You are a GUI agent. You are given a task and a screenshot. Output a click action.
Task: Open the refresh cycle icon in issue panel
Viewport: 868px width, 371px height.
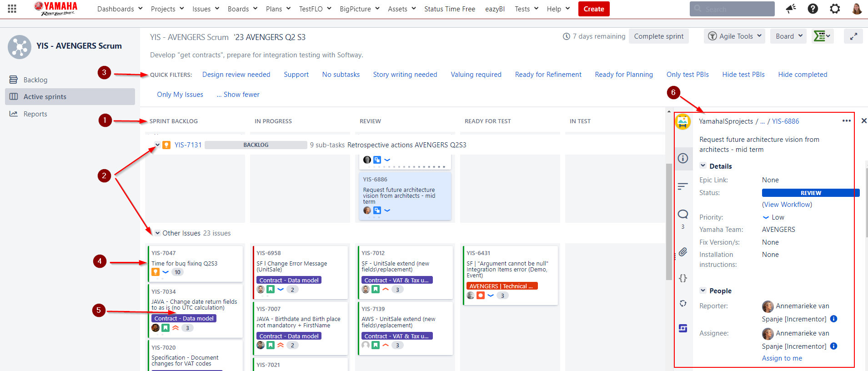[x=683, y=303]
